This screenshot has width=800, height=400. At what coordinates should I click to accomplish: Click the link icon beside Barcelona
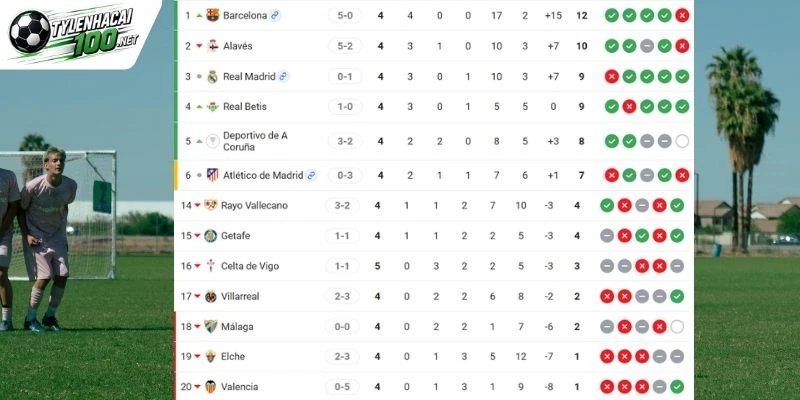click(x=275, y=15)
